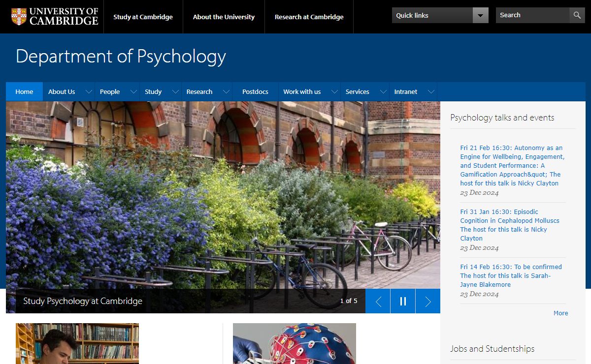Go to previous carousel slide
Viewport: 591px width, 364px height.
pos(378,301)
